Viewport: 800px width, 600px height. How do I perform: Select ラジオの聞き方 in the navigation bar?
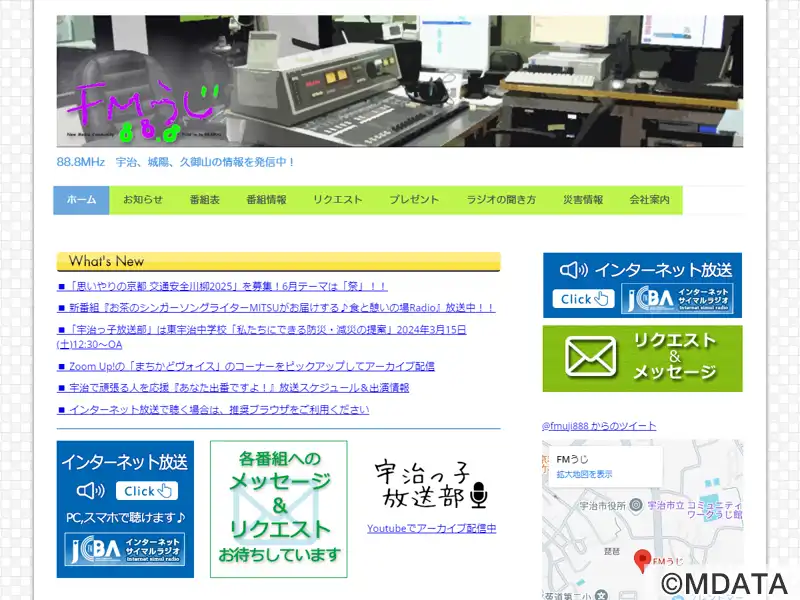tap(501, 200)
